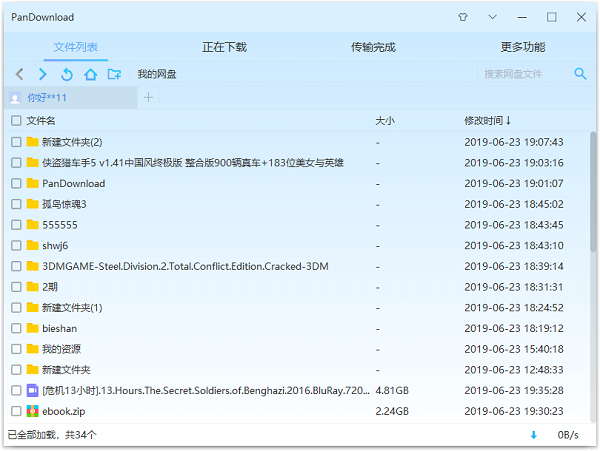The image size is (600, 451).
Task: Toggle the select-all checkbox in header
Action: [x=16, y=120]
